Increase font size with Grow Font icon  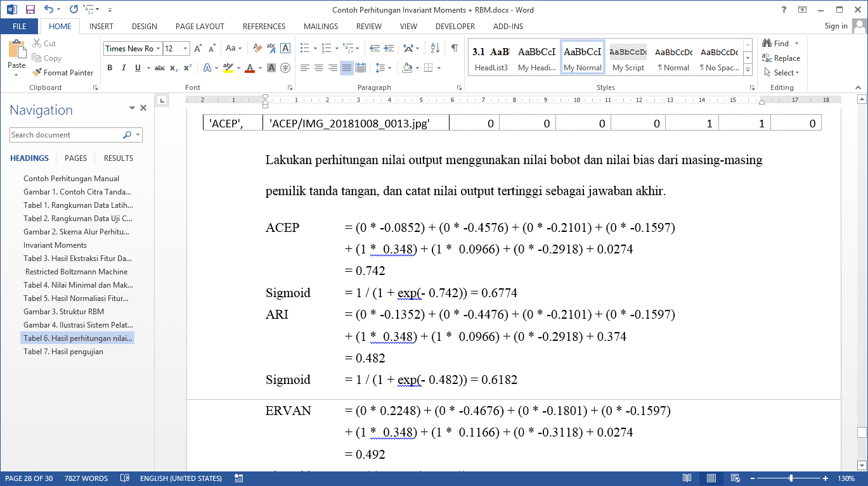tap(198, 48)
